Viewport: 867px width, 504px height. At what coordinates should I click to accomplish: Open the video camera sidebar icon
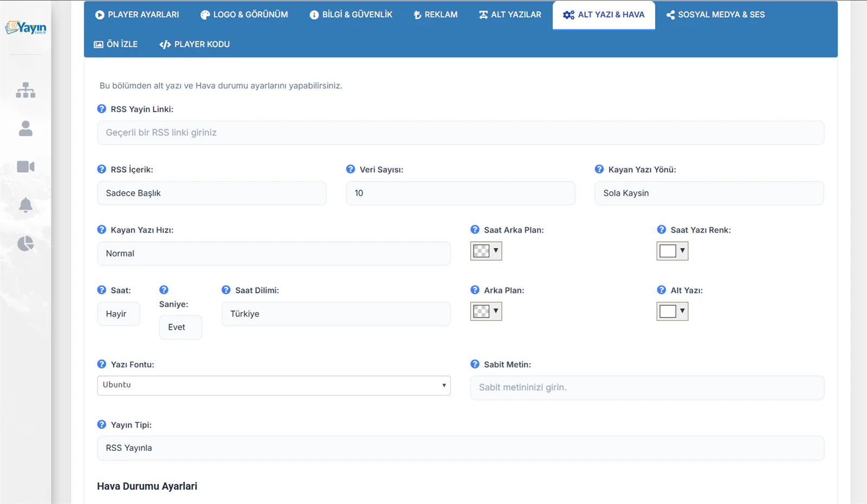pyautogui.click(x=25, y=166)
